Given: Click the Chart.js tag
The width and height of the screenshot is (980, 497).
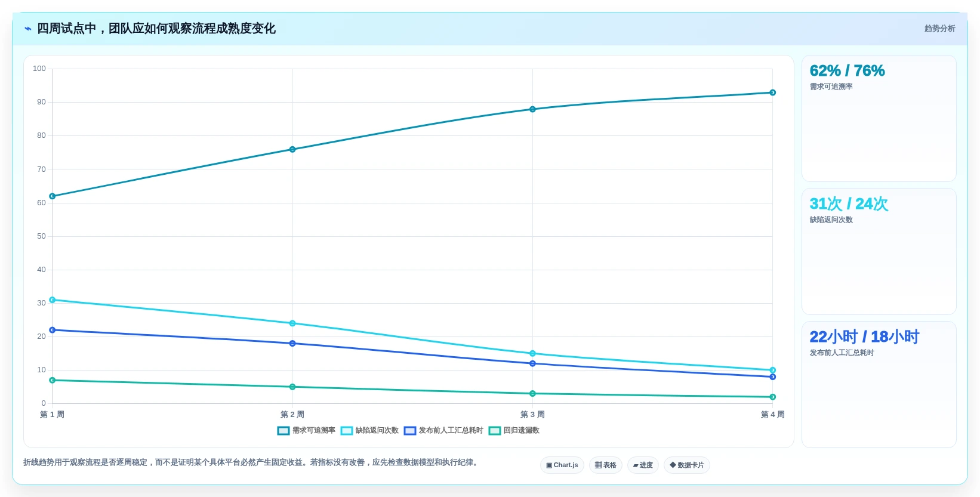Looking at the screenshot, I should tap(562, 465).
